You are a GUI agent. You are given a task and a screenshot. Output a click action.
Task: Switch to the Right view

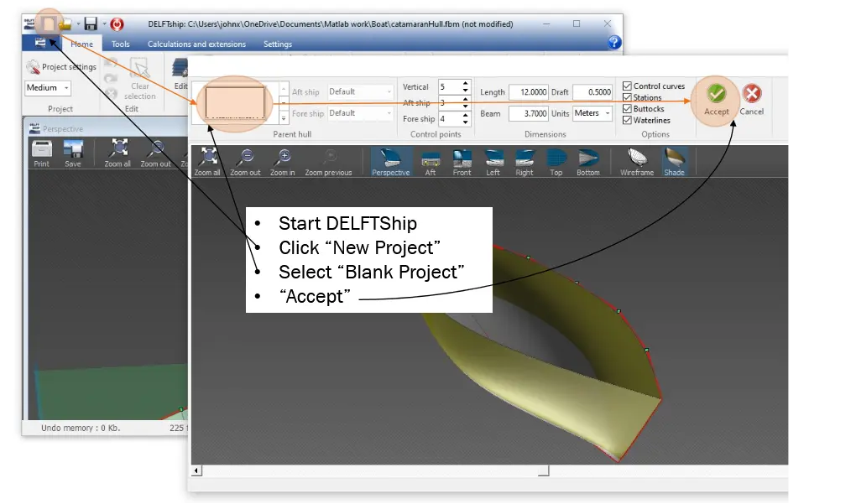524,162
